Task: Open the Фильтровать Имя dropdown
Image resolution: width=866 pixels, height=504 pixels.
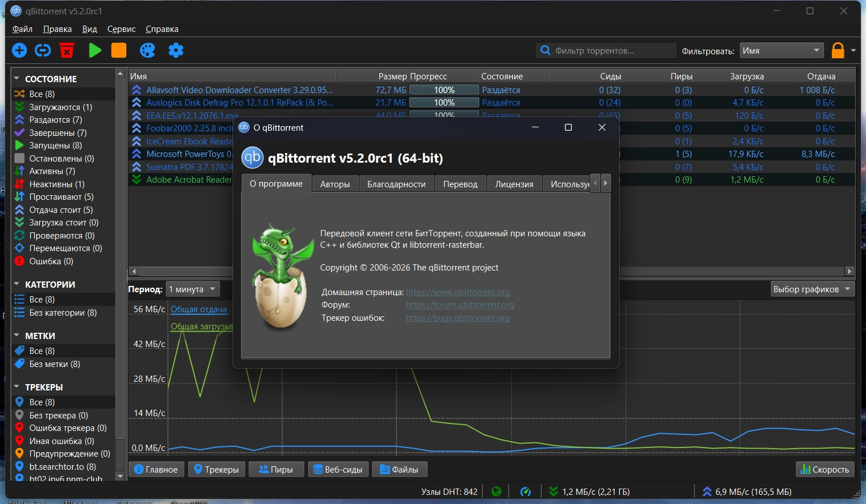Action: tap(781, 51)
